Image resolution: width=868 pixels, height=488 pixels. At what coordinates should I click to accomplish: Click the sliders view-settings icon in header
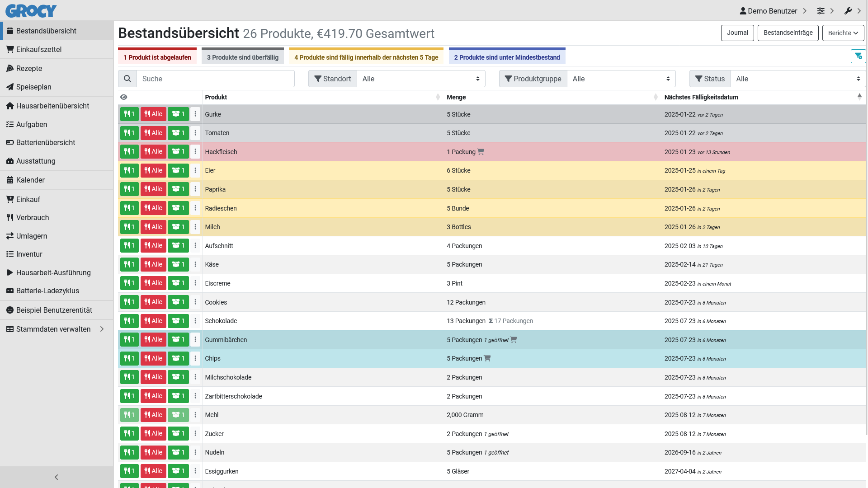(x=821, y=11)
